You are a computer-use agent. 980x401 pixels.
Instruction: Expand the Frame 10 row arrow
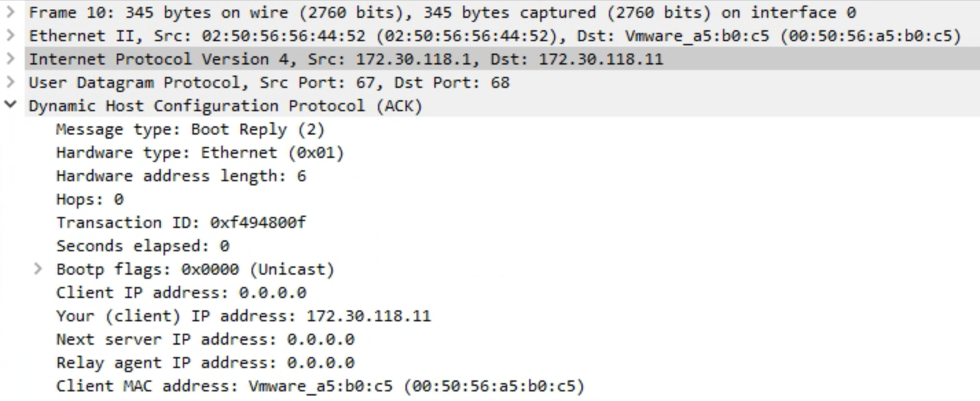coord(10,12)
